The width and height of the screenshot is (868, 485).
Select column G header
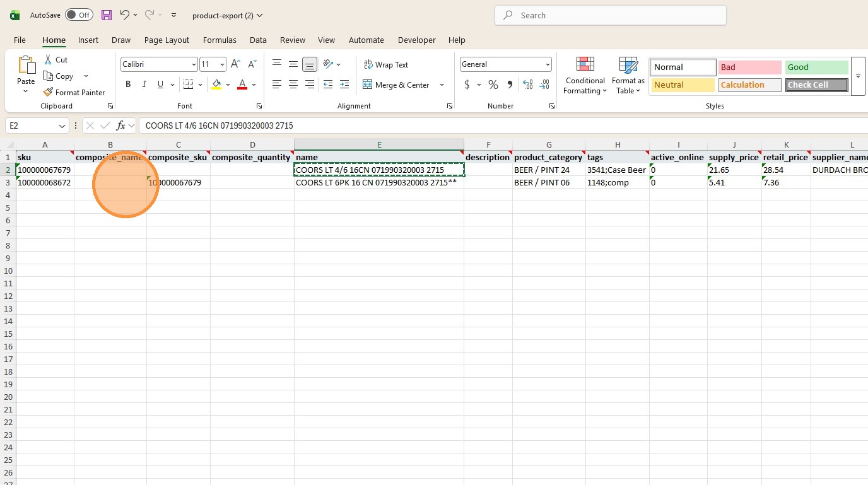click(549, 145)
